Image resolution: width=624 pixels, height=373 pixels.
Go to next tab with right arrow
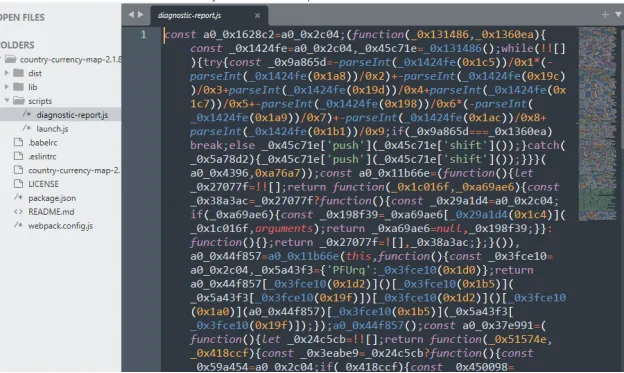(x=140, y=15)
